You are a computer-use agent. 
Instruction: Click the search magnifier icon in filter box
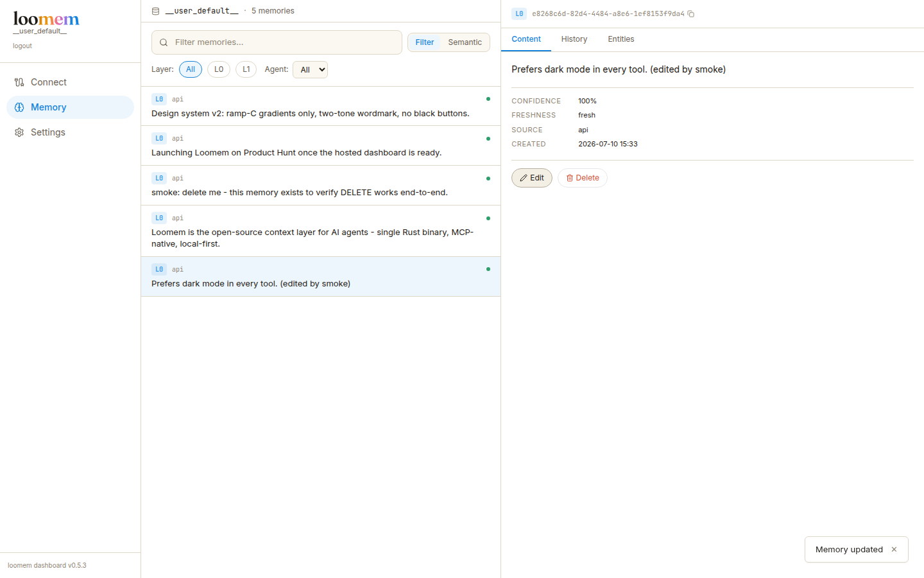(x=164, y=42)
